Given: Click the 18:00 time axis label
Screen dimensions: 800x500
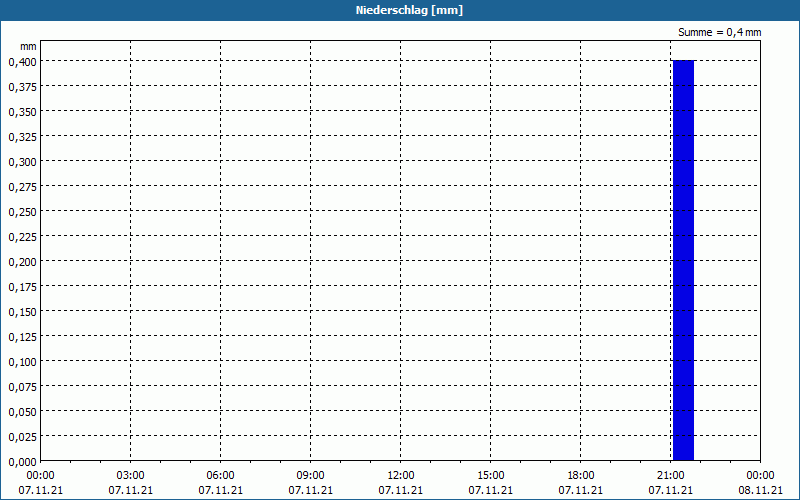Looking at the screenshot, I should pos(581,475).
